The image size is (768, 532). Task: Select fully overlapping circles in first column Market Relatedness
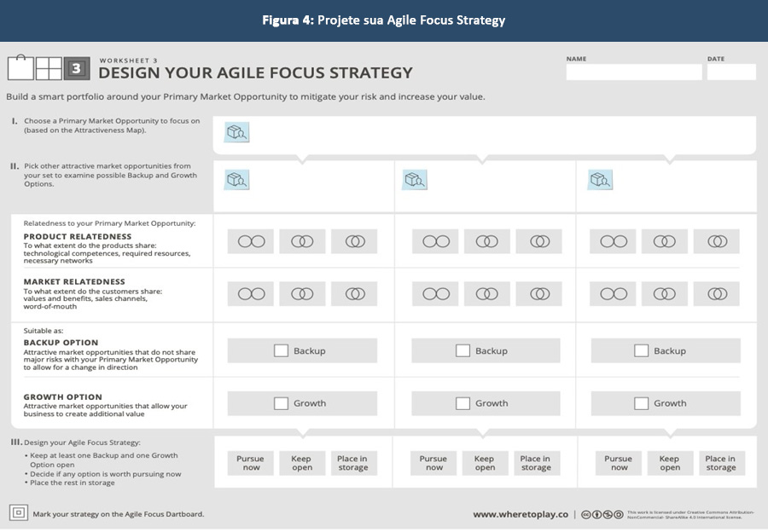pyautogui.click(x=355, y=293)
